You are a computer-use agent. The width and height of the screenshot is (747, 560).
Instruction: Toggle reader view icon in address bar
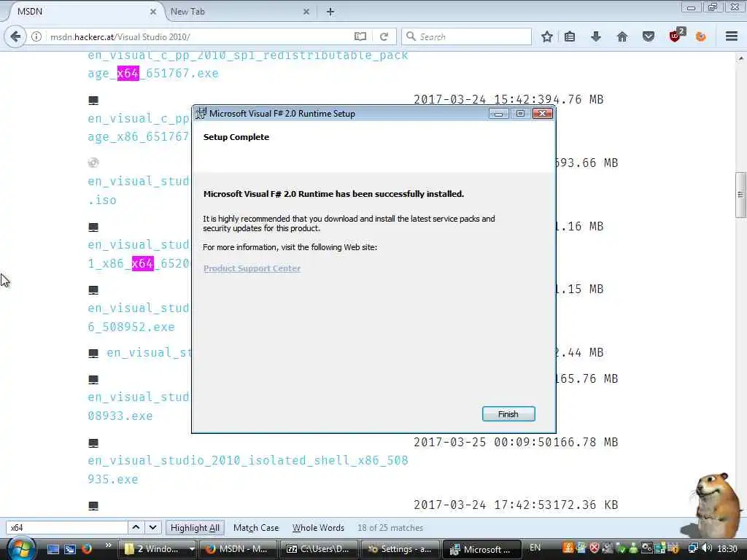360,36
